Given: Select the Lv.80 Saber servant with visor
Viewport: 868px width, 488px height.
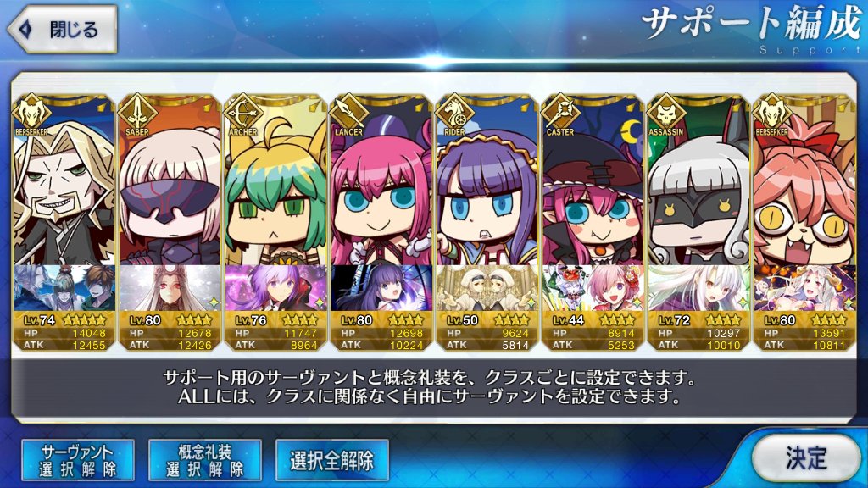Looking at the screenshot, I should (170, 183).
